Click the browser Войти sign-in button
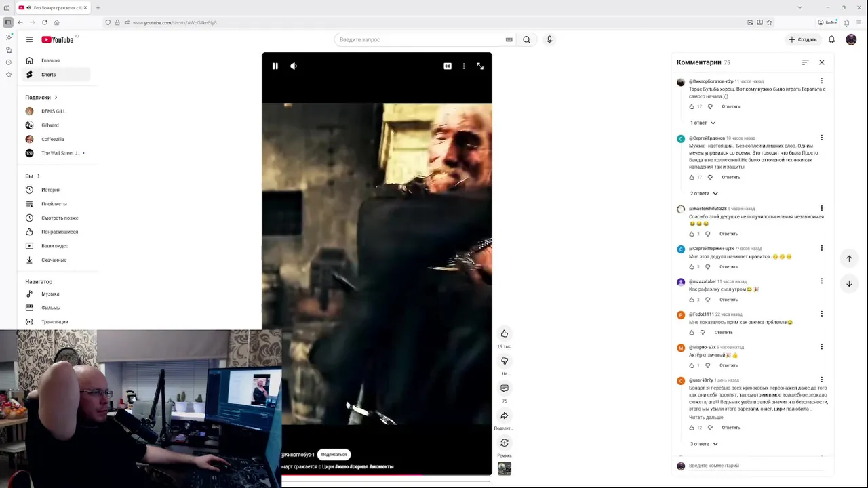The width and height of the screenshot is (868, 488). (x=827, y=22)
